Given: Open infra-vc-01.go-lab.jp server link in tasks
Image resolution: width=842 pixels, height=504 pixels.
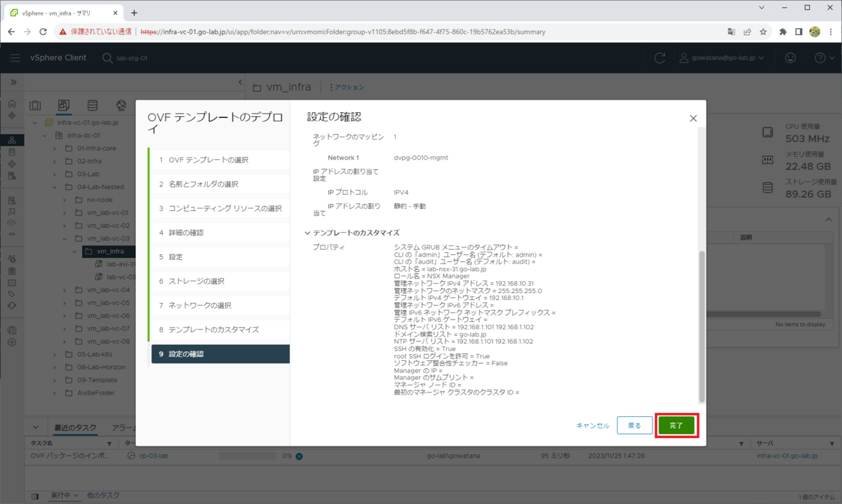Looking at the screenshot, I should pyautogui.click(x=787, y=456).
